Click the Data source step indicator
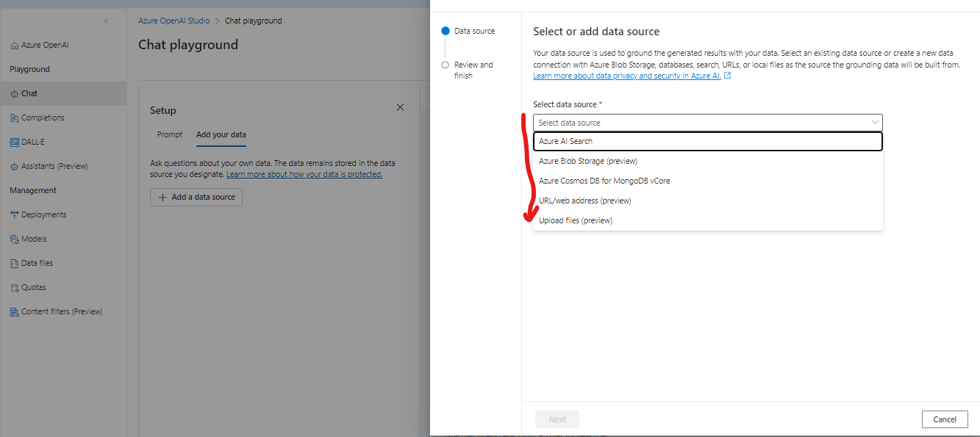 (x=445, y=31)
